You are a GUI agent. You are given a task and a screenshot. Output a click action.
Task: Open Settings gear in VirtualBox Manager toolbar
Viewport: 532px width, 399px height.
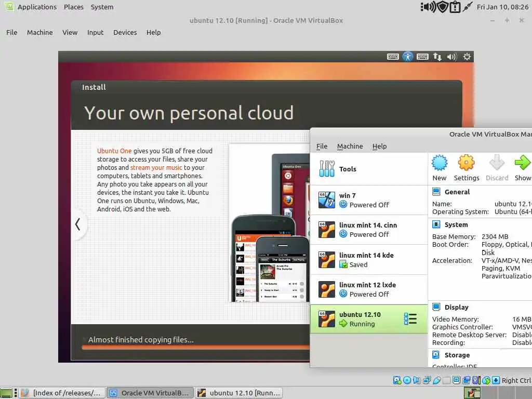(466, 163)
